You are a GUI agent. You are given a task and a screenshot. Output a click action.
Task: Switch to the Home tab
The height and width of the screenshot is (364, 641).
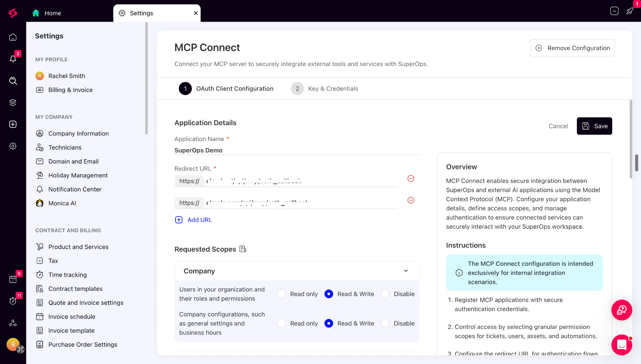pos(47,13)
